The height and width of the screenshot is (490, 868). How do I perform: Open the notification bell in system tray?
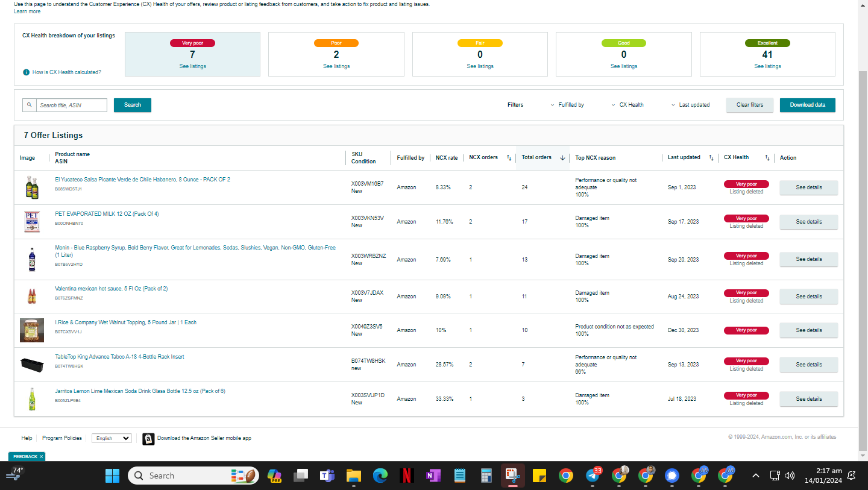click(x=852, y=476)
